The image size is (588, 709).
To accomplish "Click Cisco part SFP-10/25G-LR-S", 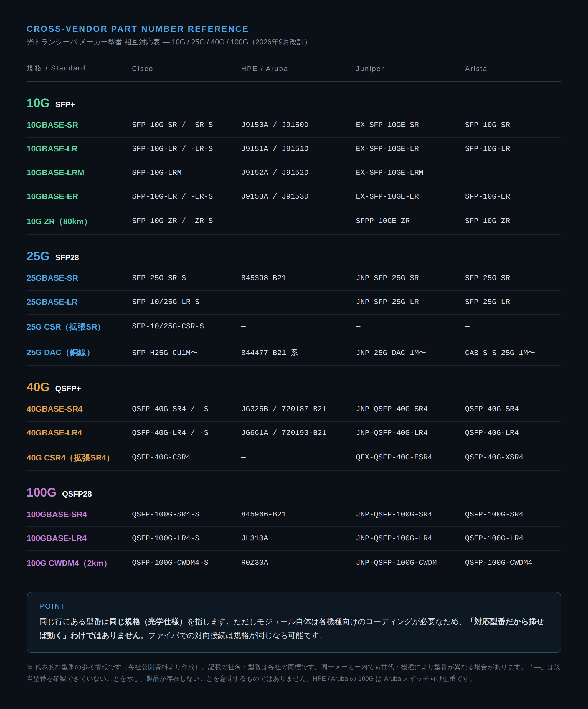I will click(x=165, y=302).
